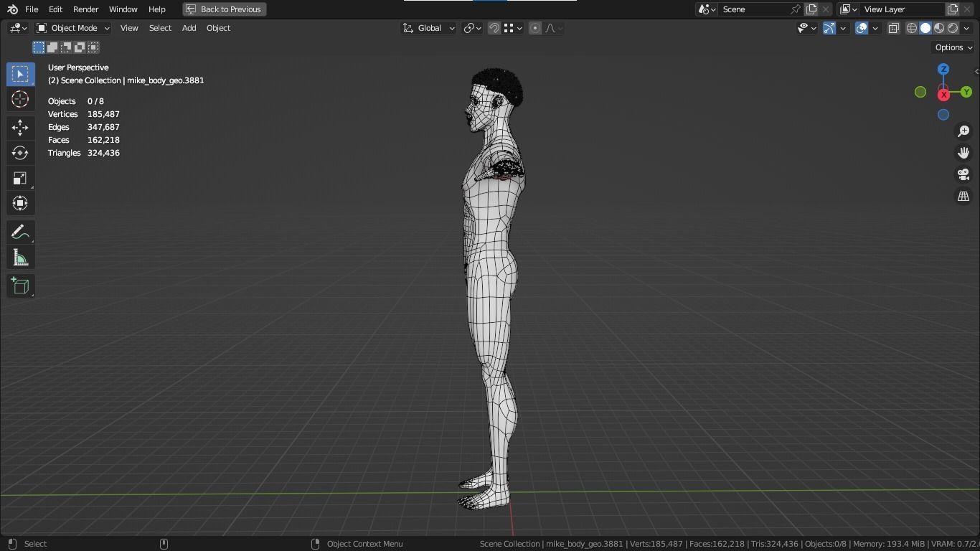Click the pin scene icon
This screenshot has width=980, height=551.
click(796, 9)
